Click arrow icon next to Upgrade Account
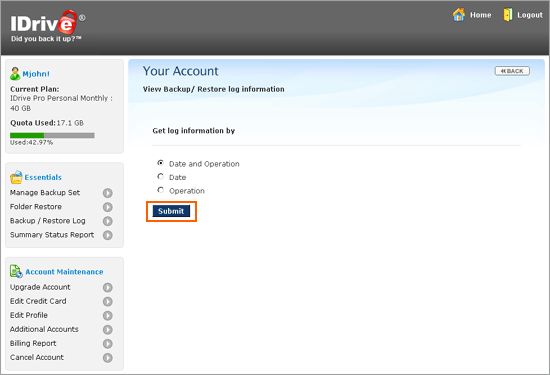 click(108, 287)
